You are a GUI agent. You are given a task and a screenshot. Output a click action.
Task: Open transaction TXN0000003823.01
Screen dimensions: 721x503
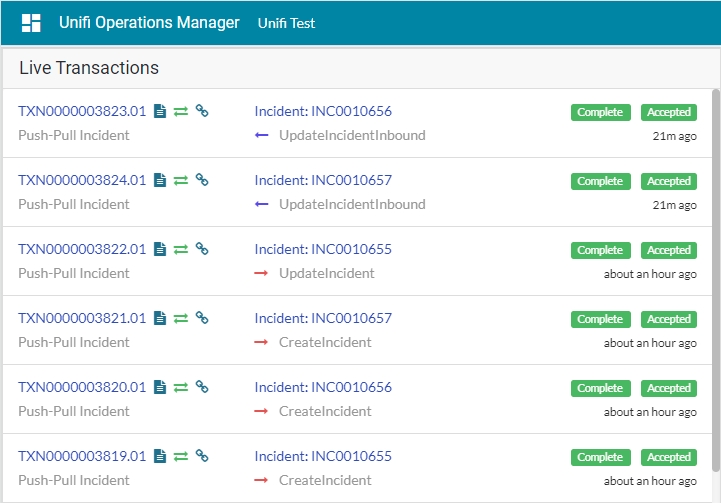coord(82,112)
